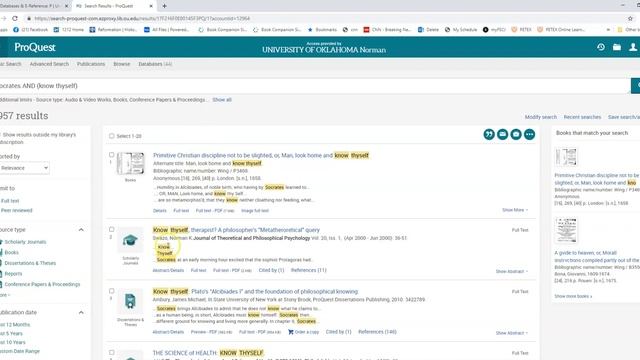This screenshot has width=640, height=360.
Task: Check the box for result 1
Action: (x=111, y=155)
